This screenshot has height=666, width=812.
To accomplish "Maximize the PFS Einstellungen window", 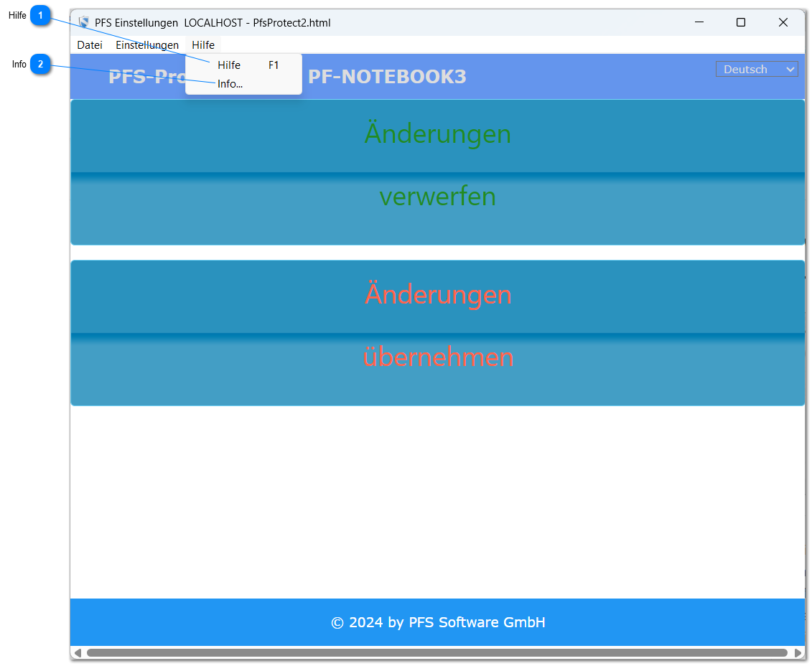I will pyautogui.click(x=741, y=23).
